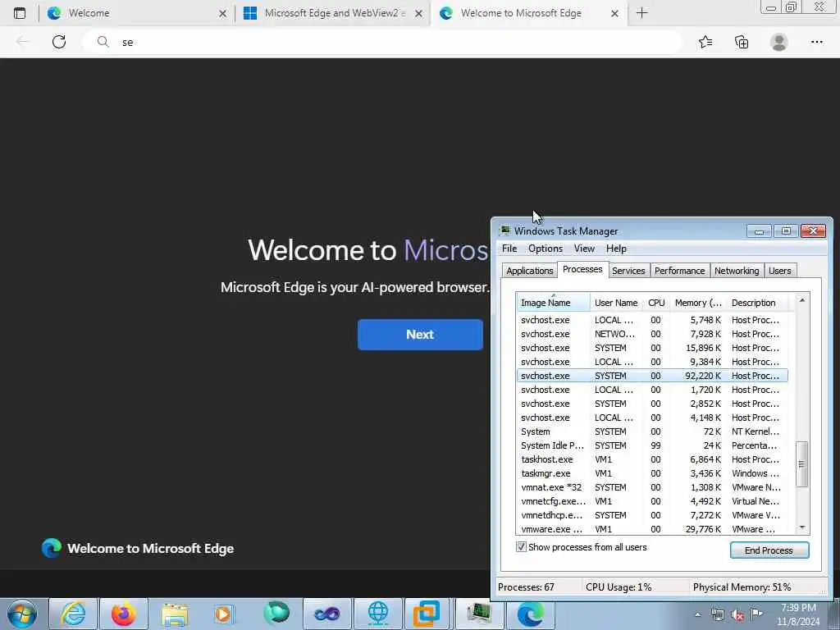Viewport: 840px width, 630px height.
Task: Open Action Center flag icon
Action: pyautogui.click(x=756, y=614)
